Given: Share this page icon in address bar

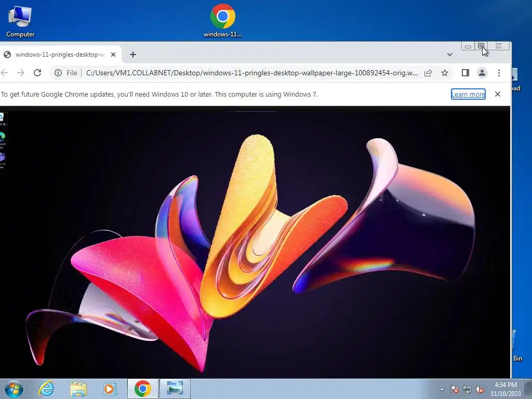Looking at the screenshot, I should [x=428, y=73].
